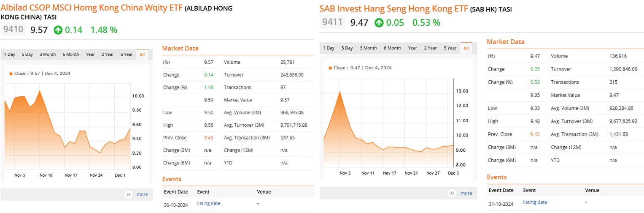Click the chevron icon beside more in SAB chart
Image resolution: width=644 pixels, height=213 pixels.
[x=453, y=193]
